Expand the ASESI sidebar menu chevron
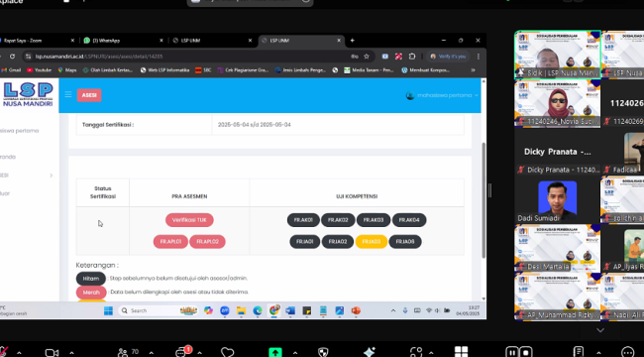 point(51,176)
